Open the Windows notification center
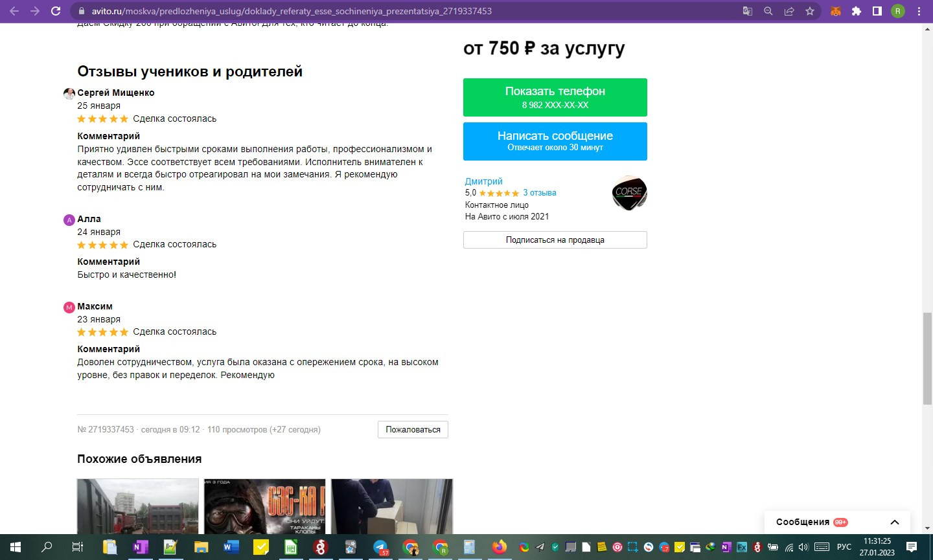933x560 pixels. click(x=912, y=547)
